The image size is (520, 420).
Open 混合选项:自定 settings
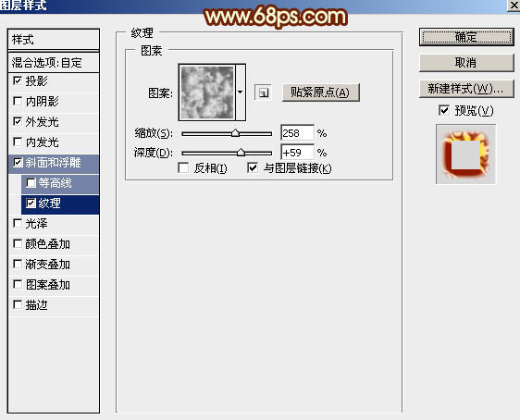click(54, 62)
